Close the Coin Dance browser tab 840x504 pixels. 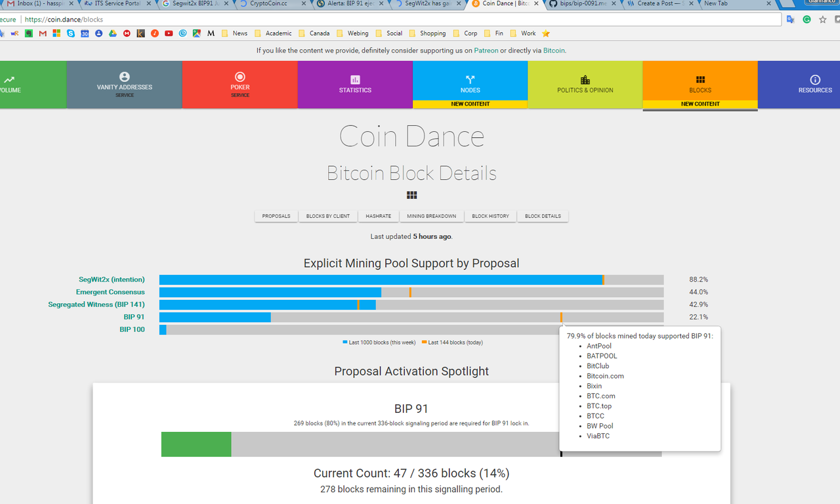(537, 4)
